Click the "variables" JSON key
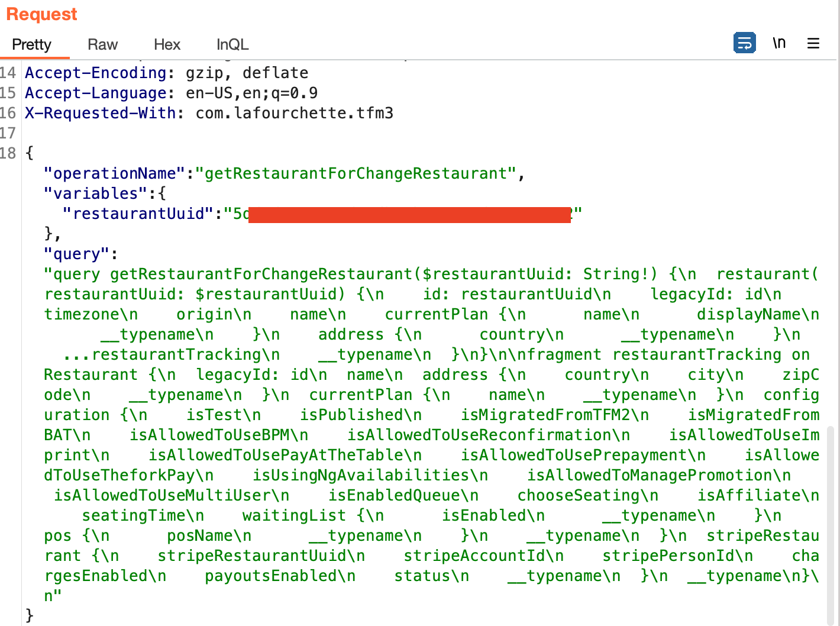Image resolution: width=840 pixels, height=626 pixels. [96, 194]
